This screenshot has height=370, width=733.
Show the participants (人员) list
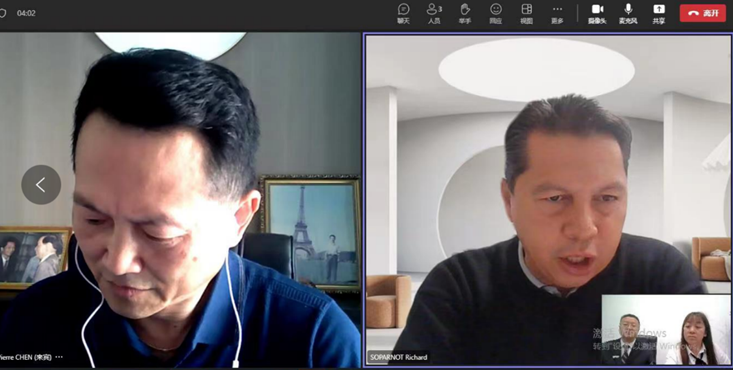point(434,14)
